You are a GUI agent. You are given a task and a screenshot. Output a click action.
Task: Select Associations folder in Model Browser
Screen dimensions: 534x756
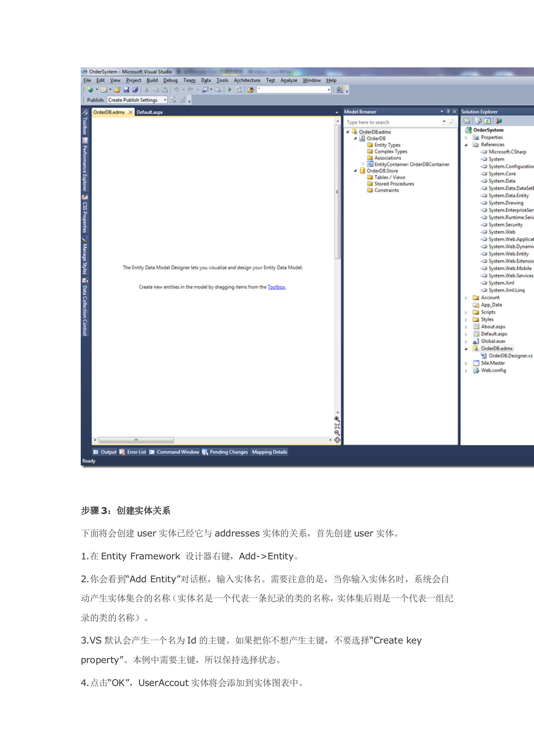pyautogui.click(x=384, y=158)
